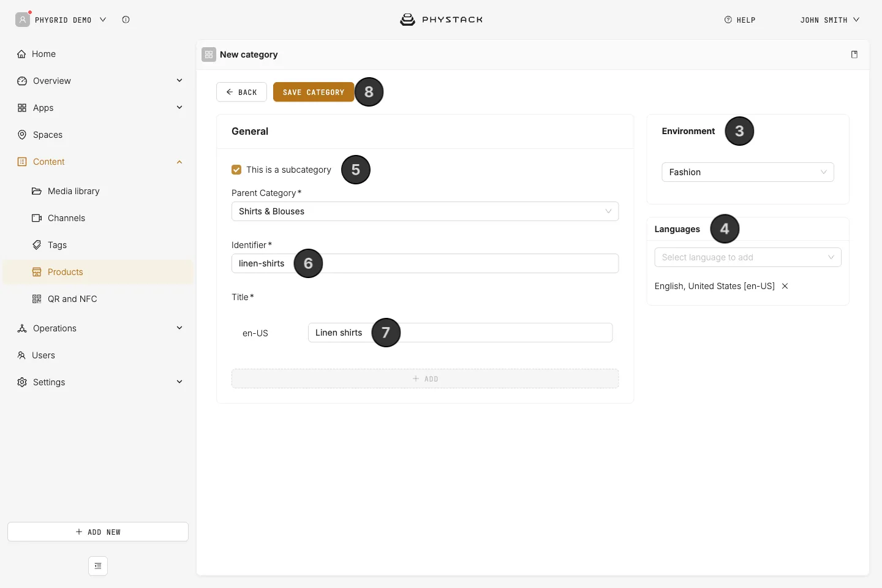Go to Channels in sidebar
The height and width of the screenshot is (588, 882).
(x=66, y=218)
